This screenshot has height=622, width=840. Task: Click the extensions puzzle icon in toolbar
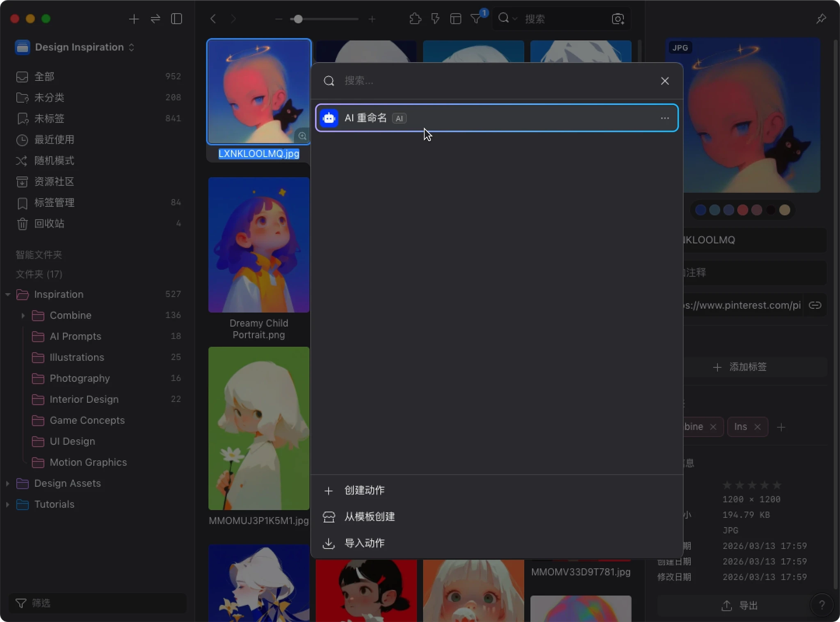click(x=415, y=19)
